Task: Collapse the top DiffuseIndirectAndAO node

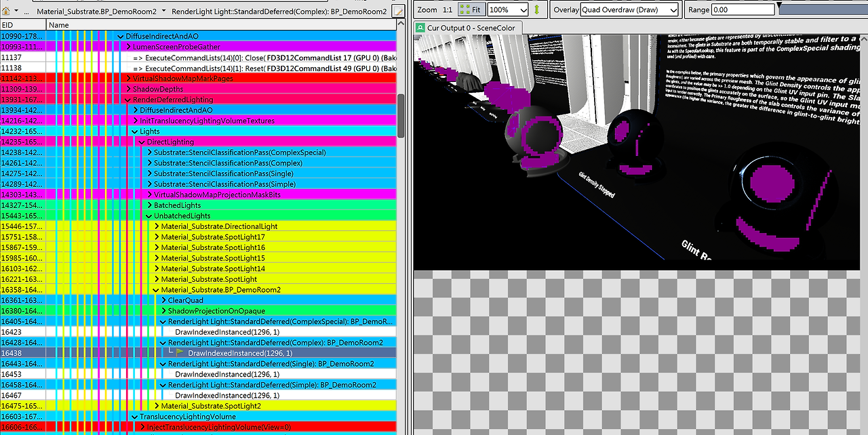Action: 121,36
